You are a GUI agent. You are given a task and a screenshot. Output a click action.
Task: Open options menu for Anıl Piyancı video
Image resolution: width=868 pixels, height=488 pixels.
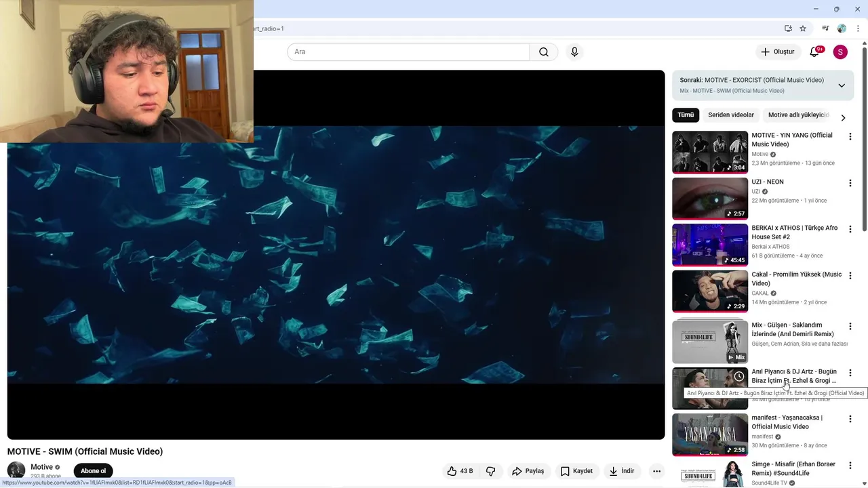tap(850, 373)
